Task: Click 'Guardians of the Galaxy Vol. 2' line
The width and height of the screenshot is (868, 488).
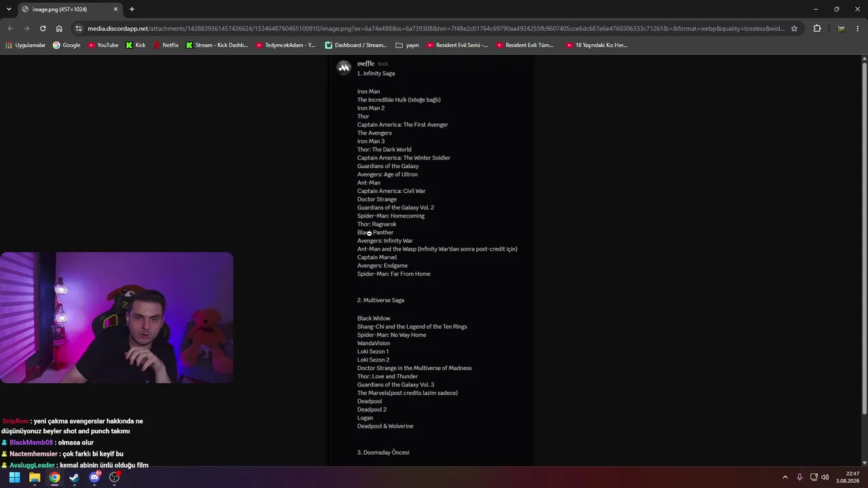Action: coord(395,207)
